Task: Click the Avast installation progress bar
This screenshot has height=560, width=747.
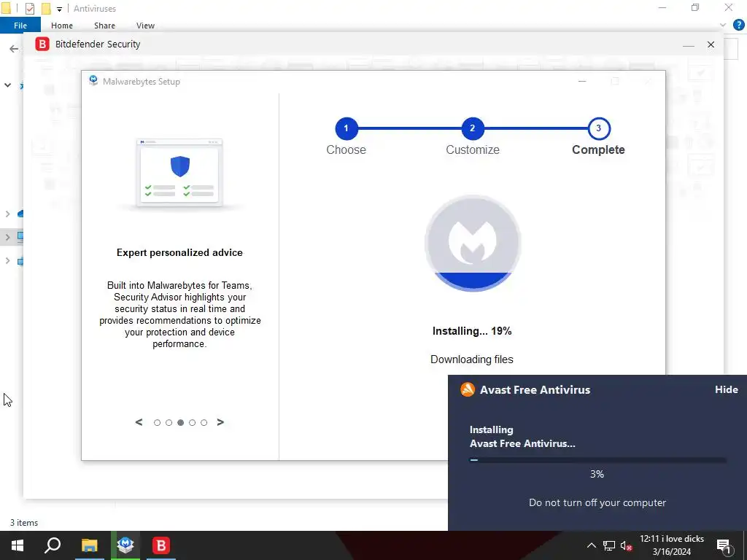Action: (597, 460)
